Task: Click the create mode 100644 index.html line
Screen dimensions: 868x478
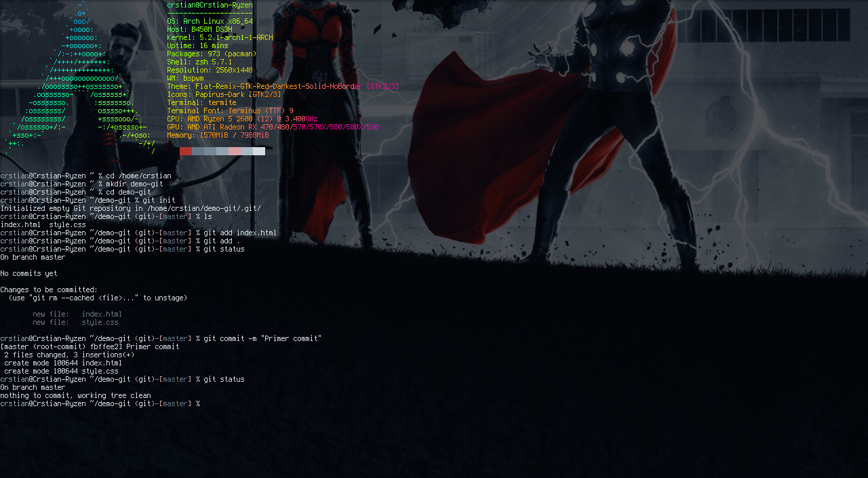Action: [63, 363]
